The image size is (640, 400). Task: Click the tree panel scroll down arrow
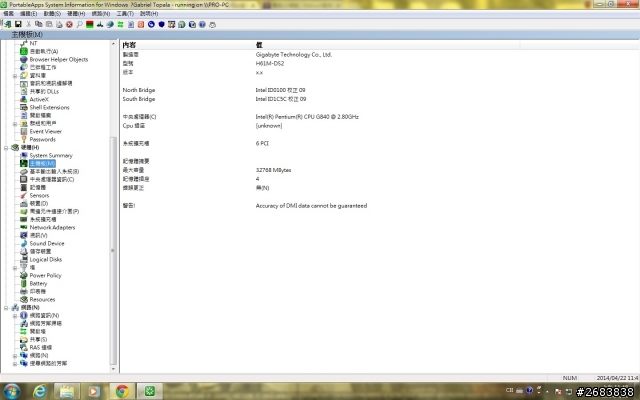113,369
